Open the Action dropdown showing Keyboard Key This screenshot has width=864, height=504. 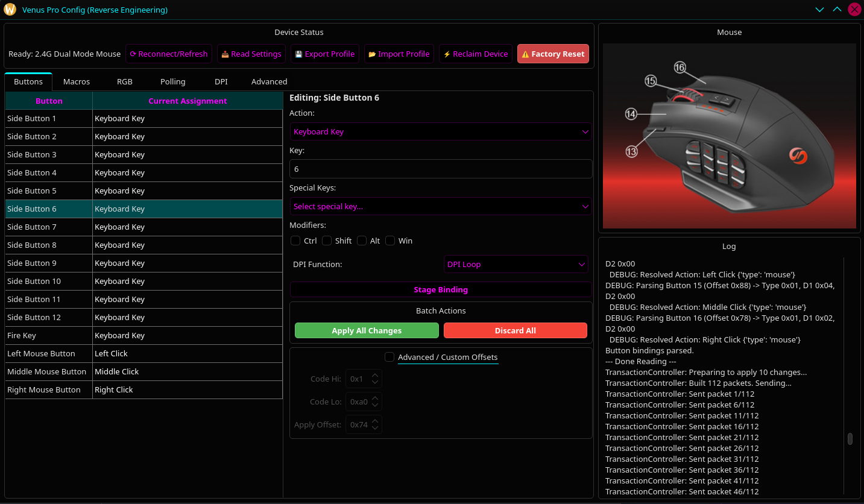[x=440, y=131]
